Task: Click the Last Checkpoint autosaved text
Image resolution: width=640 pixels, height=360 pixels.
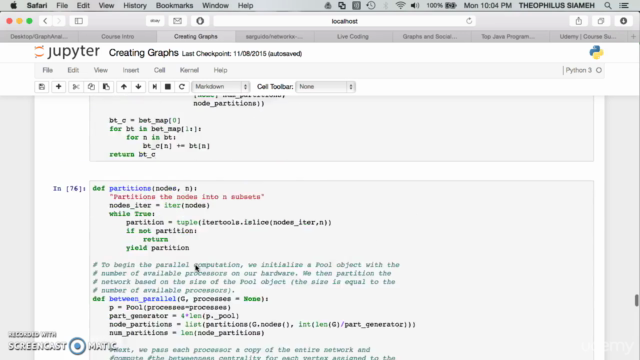Action: pyautogui.click(x=242, y=54)
